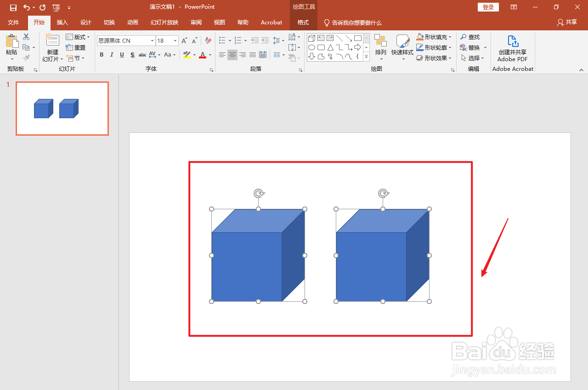Select the straight line shape in the gallery
588x390 pixels.
pyautogui.click(x=339, y=38)
